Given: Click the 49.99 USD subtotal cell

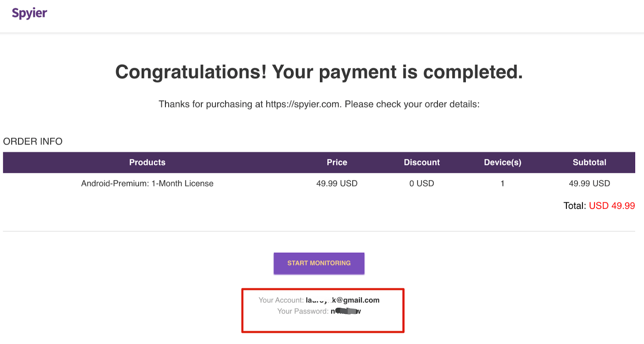Looking at the screenshot, I should tap(589, 183).
